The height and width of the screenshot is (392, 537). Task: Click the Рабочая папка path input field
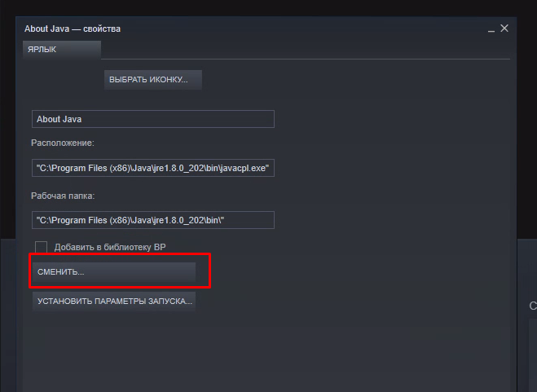coord(152,220)
